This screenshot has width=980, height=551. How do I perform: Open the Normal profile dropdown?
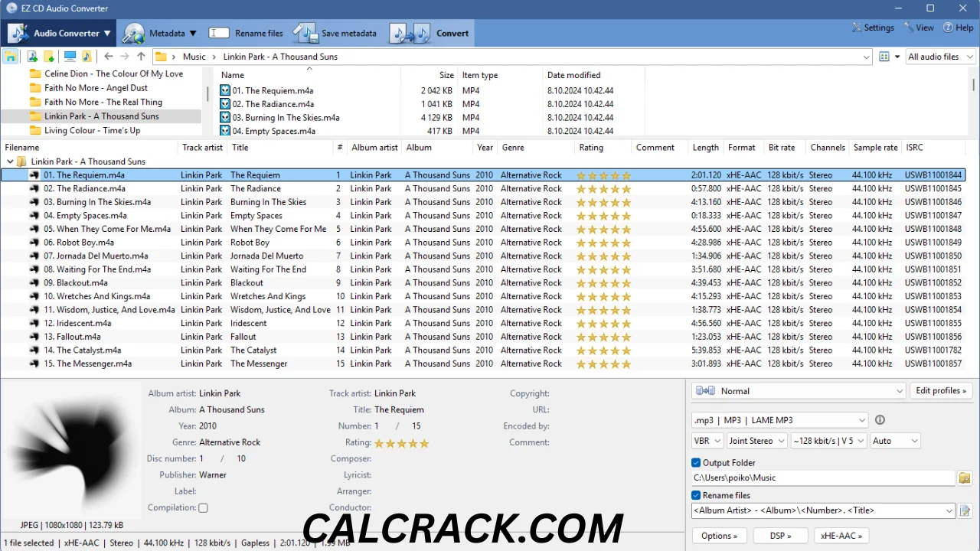pos(799,391)
